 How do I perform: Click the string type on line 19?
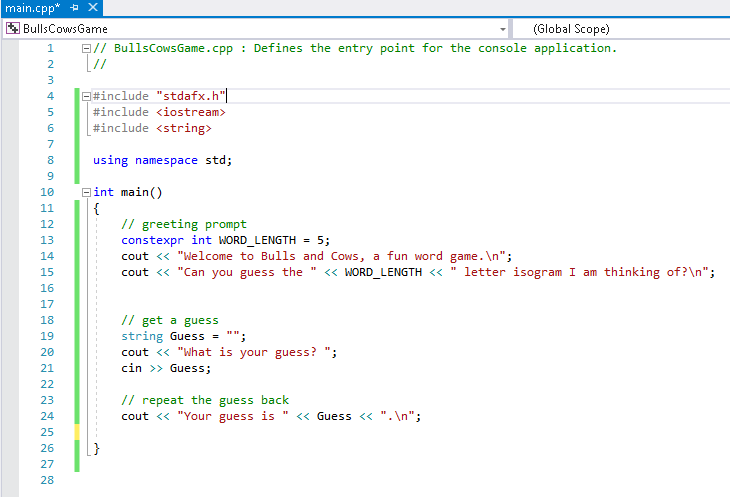142,336
